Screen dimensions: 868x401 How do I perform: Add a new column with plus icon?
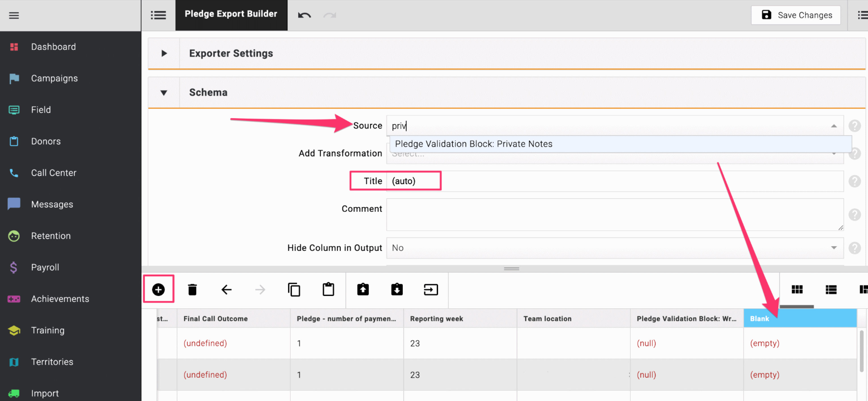coord(158,289)
